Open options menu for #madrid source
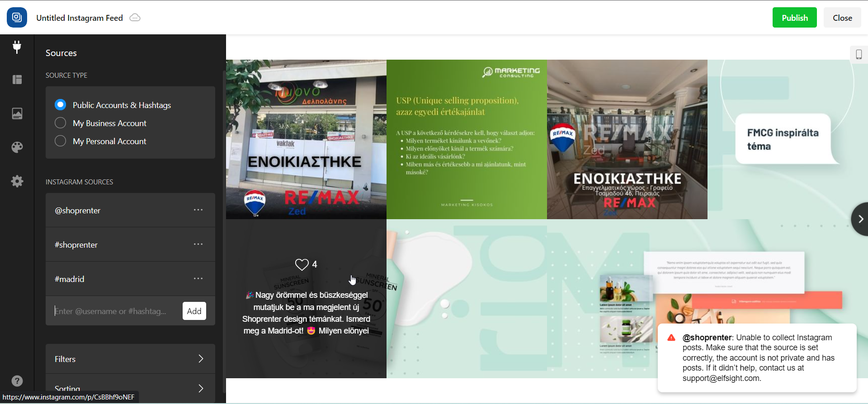This screenshot has width=868, height=404. tap(198, 278)
